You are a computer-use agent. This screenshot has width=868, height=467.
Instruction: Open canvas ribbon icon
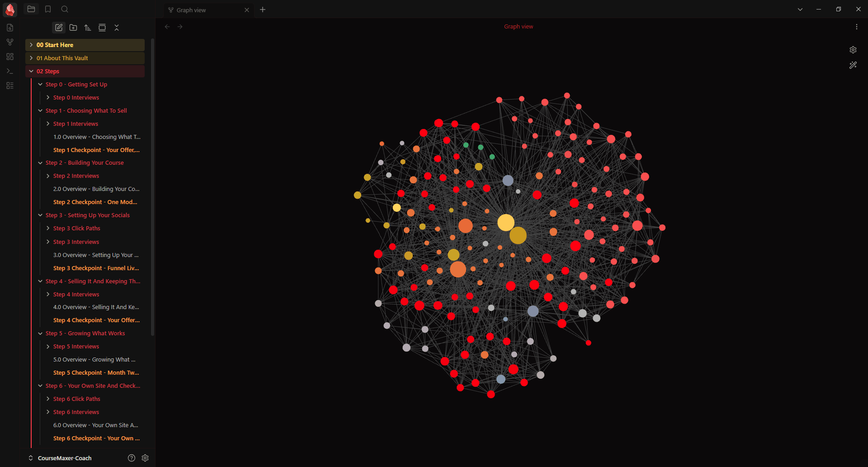click(10, 57)
